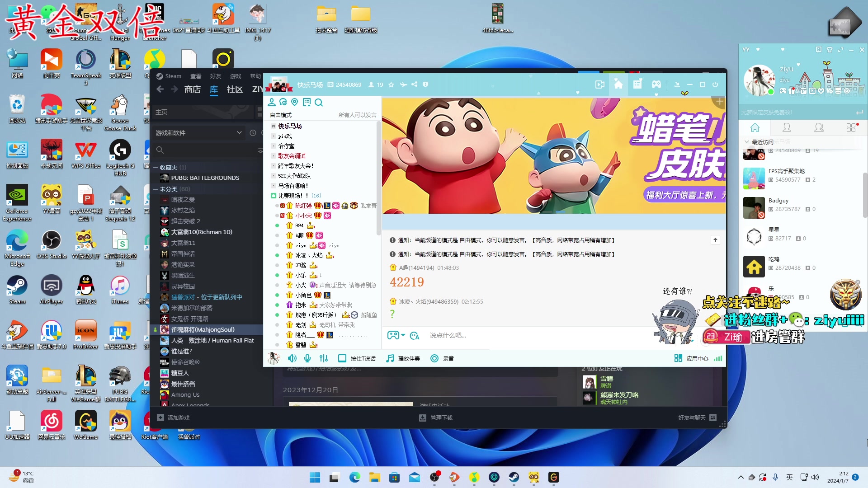This screenshot has height=488, width=868.
Task: Collapse the 比赛现场 channel node
Action: click(x=273, y=196)
